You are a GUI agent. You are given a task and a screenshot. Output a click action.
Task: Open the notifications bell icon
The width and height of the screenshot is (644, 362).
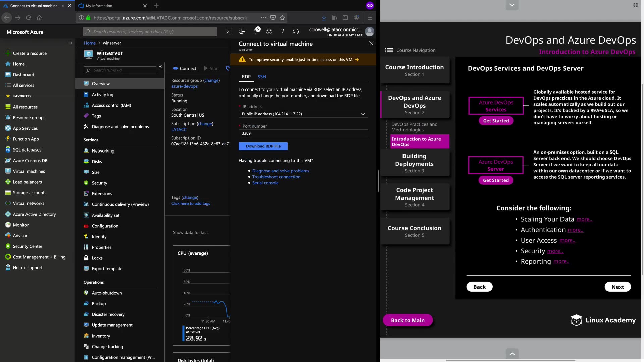(x=256, y=32)
